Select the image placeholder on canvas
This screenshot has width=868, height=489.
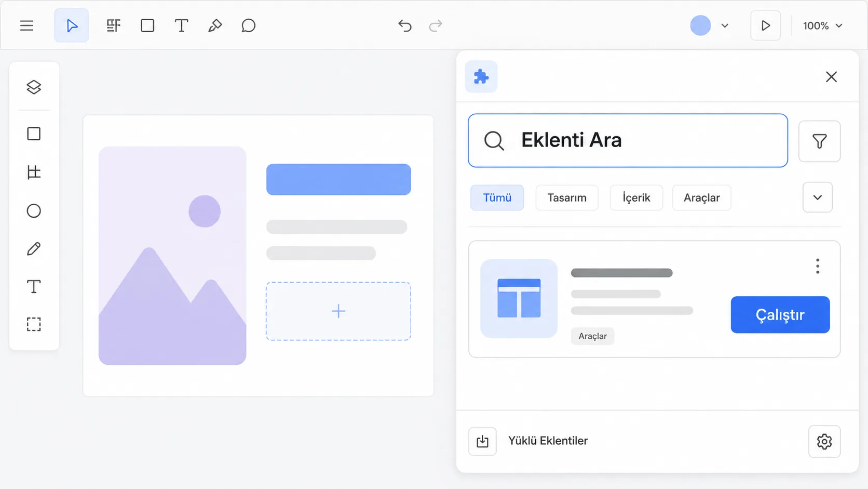[172, 256]
